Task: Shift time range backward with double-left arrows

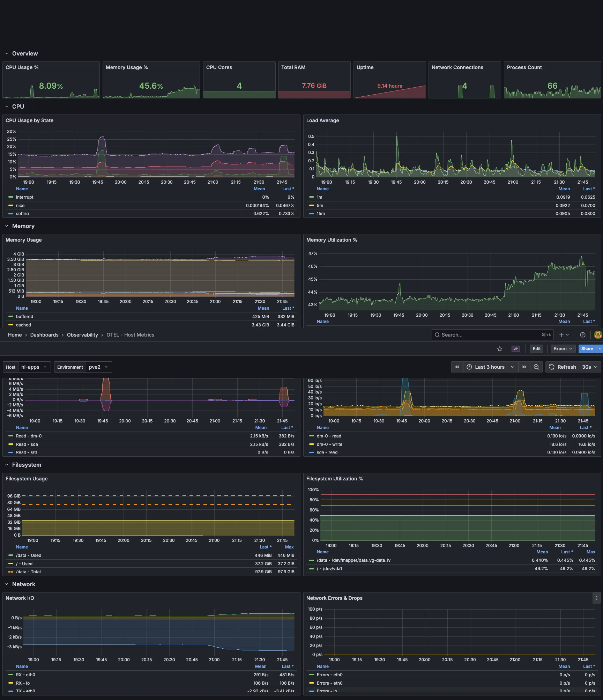Action: [x=457, y=367]
